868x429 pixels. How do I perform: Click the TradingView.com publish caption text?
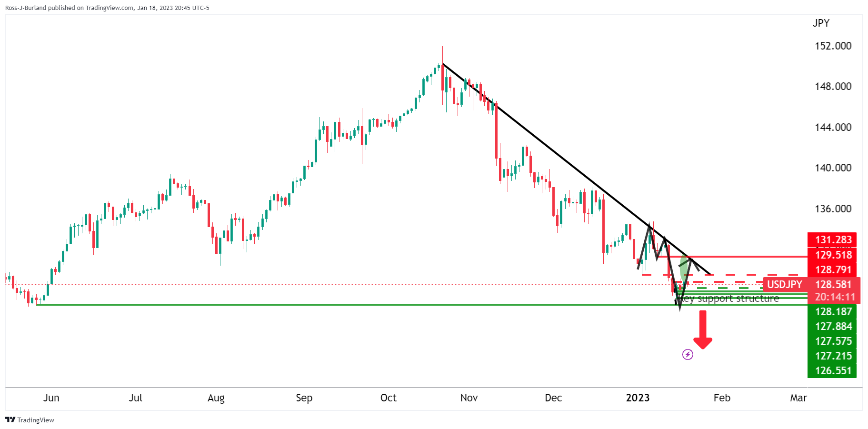tap(107, 8)
